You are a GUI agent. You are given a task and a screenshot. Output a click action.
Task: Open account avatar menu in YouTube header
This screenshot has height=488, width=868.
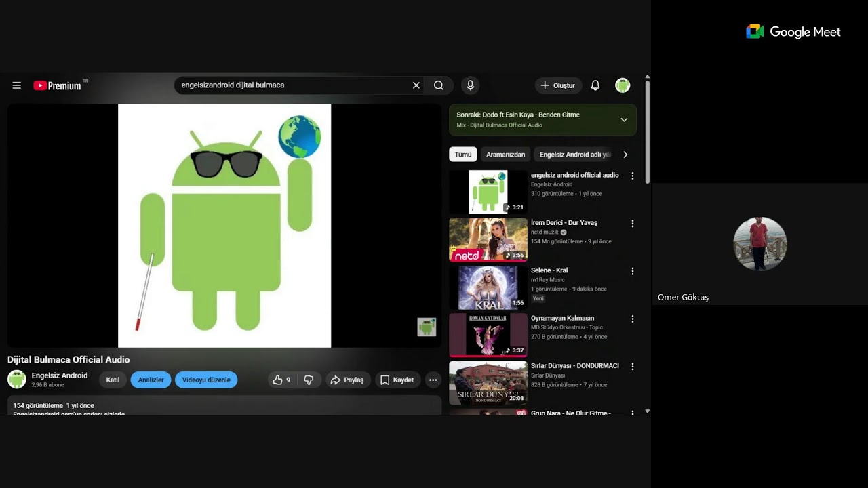623,85
